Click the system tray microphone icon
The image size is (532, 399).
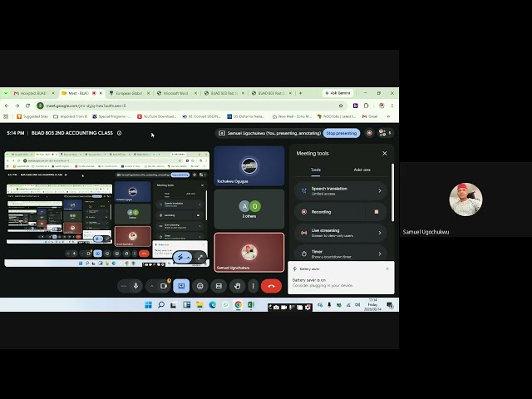click(x=329, y=305)
